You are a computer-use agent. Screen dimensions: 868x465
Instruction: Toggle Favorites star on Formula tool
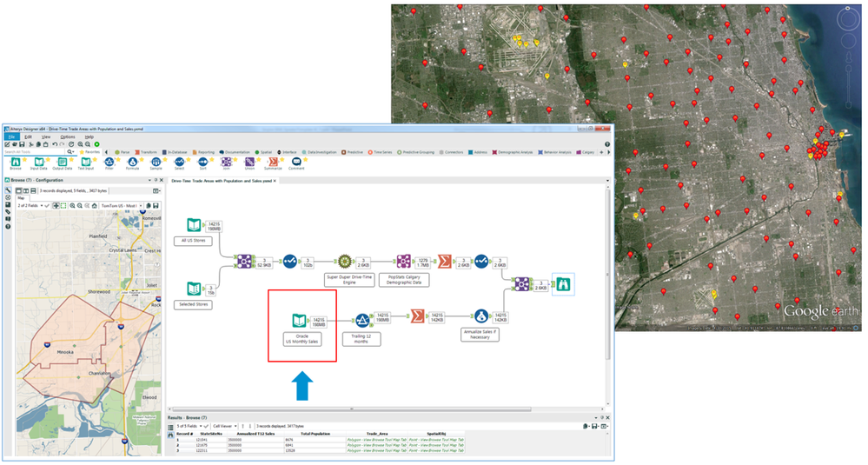141,159
